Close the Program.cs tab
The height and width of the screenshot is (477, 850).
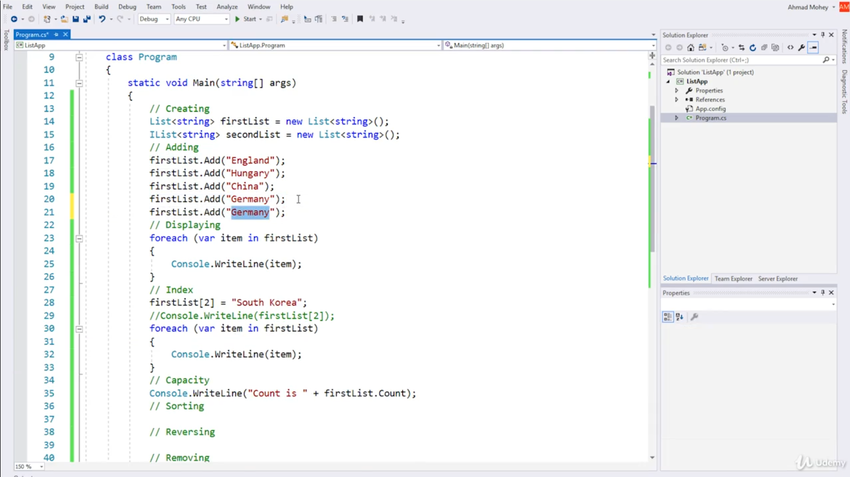point(65,34)
